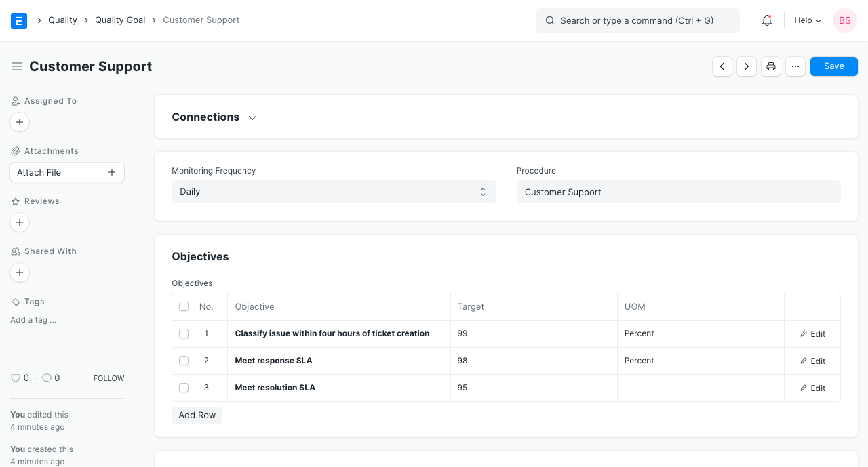This screenshot has height=467, width=868.
Task: Go to the previous document arrow
Action: (722, 66)
